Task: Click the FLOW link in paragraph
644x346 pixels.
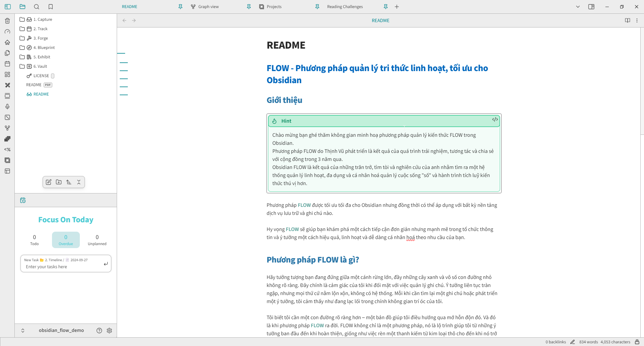Action: pyautogui.click(x=304, y=205)
